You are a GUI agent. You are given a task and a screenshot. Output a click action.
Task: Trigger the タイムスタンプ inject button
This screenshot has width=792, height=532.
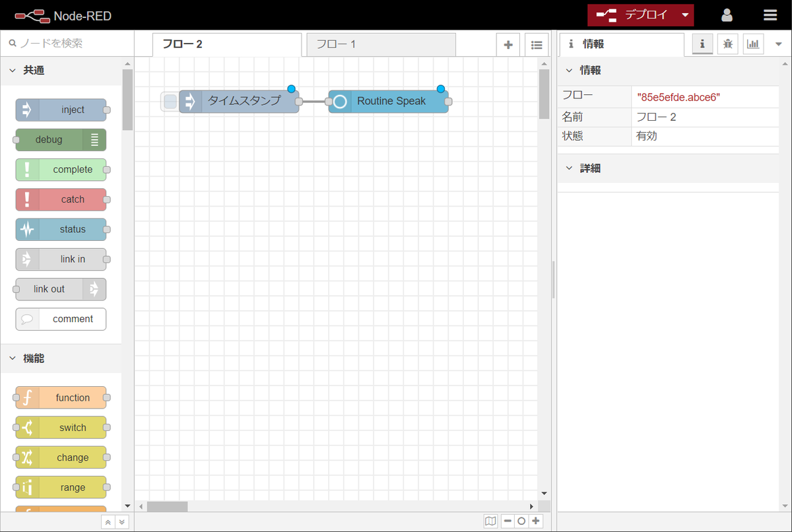[170, 102]
